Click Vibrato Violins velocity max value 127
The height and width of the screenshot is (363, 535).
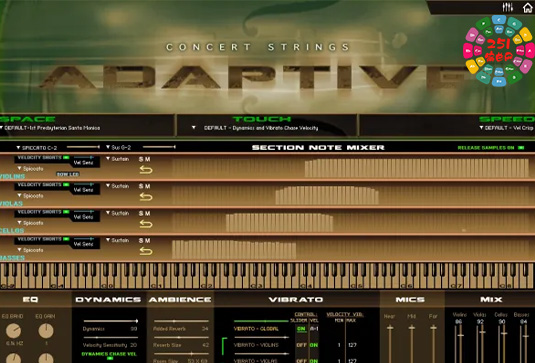pos(352,345)
